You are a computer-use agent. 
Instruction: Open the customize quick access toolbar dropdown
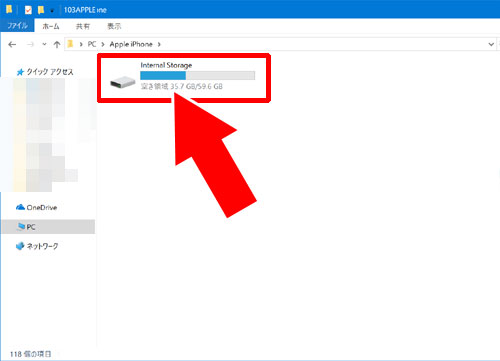(x=52, y=11)
